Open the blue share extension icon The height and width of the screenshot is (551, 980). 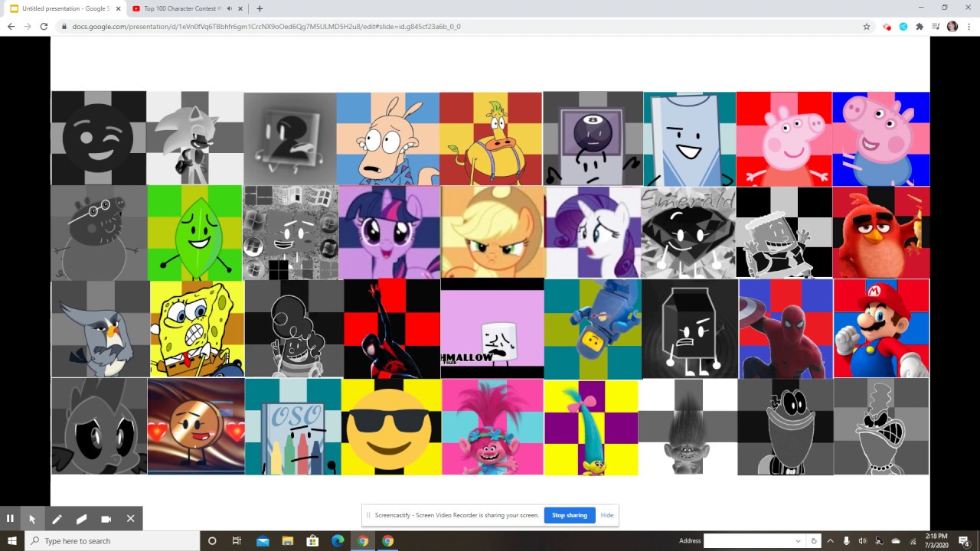point(903,26)
